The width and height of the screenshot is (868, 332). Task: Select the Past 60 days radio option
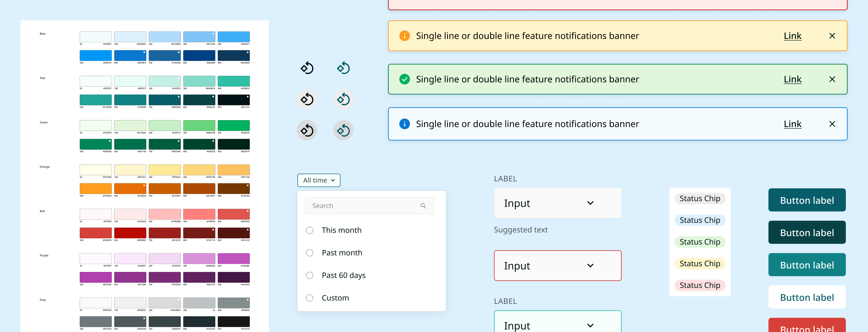point(310,275)
